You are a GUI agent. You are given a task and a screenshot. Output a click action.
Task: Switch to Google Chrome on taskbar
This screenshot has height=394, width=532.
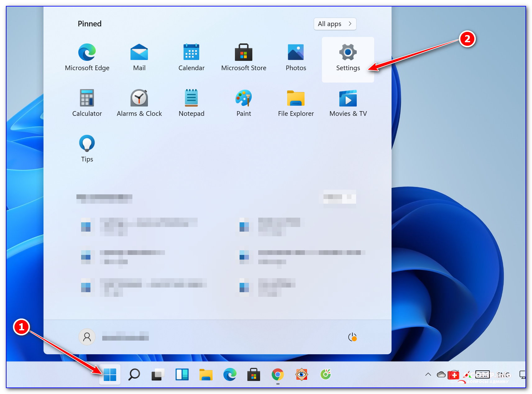[278, 374]
